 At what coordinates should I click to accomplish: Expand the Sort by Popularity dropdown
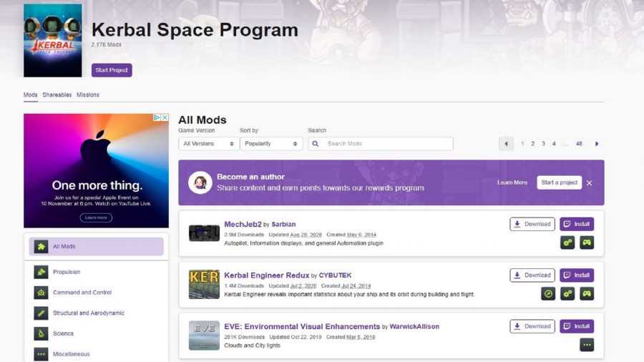coord(270,144)
